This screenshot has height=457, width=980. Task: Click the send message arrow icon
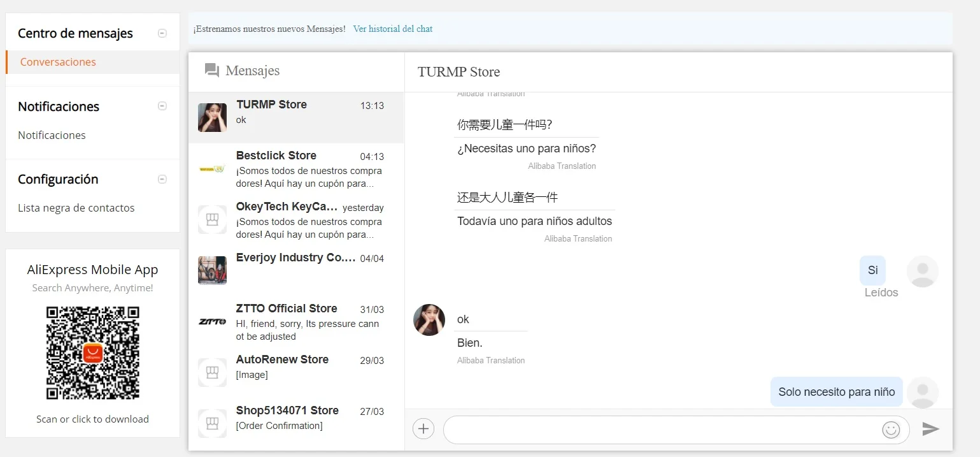(930, 429)
